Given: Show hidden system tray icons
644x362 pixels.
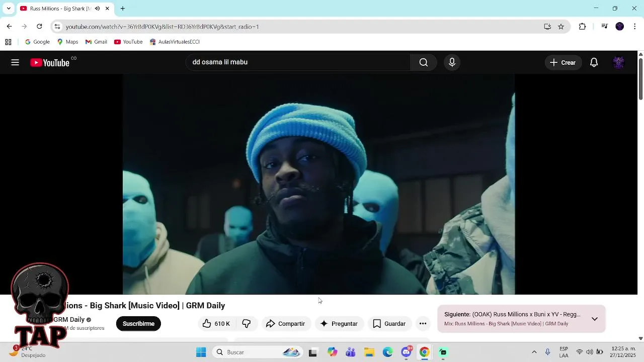Looking at the screenshot, I should tap(534, 352).
